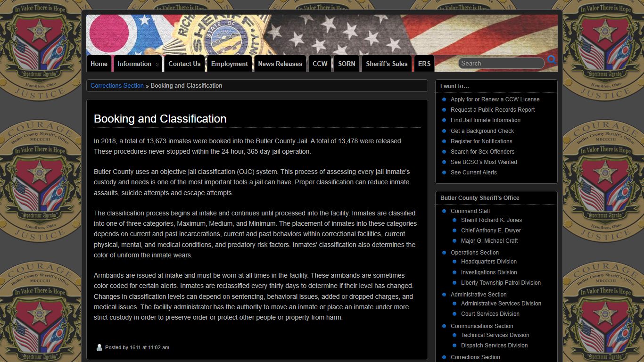Click Get a Background Check link
This screenshot has height=362, width=644.
(482, 131)
